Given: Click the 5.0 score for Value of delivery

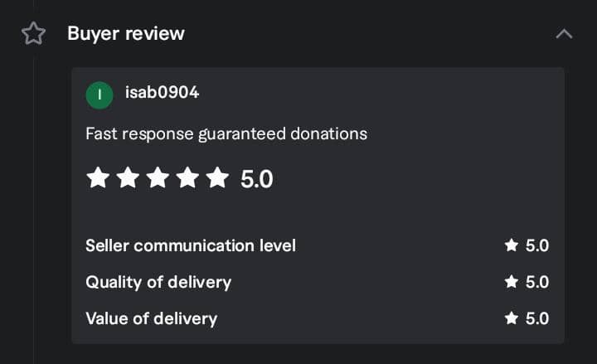Looking at the screenshot, I should tap(537, 318).
